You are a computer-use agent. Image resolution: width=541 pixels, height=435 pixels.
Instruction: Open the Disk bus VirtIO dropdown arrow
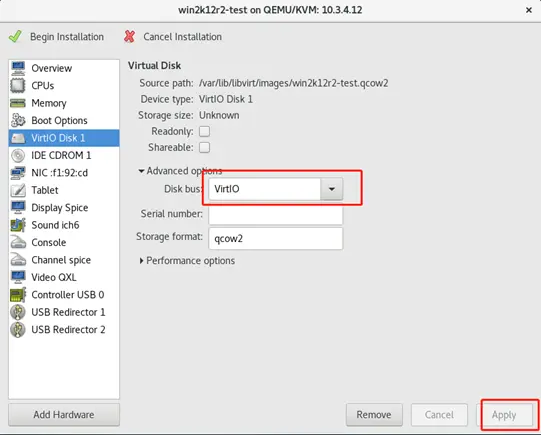(x=332, y=189)
